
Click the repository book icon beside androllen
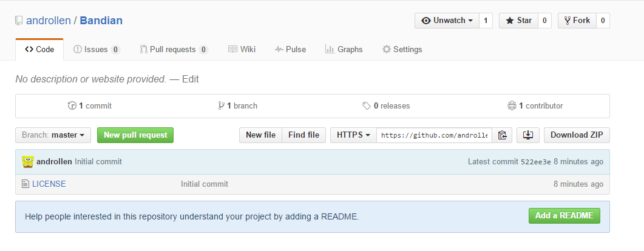(x=19, y=21)
